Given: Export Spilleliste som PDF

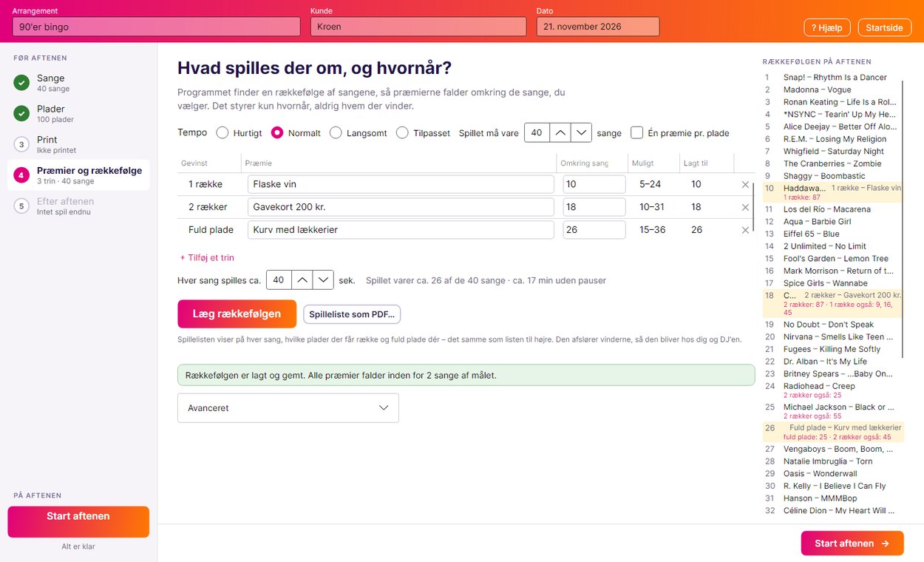Looking at the screenshot, I should pos(352,314).
